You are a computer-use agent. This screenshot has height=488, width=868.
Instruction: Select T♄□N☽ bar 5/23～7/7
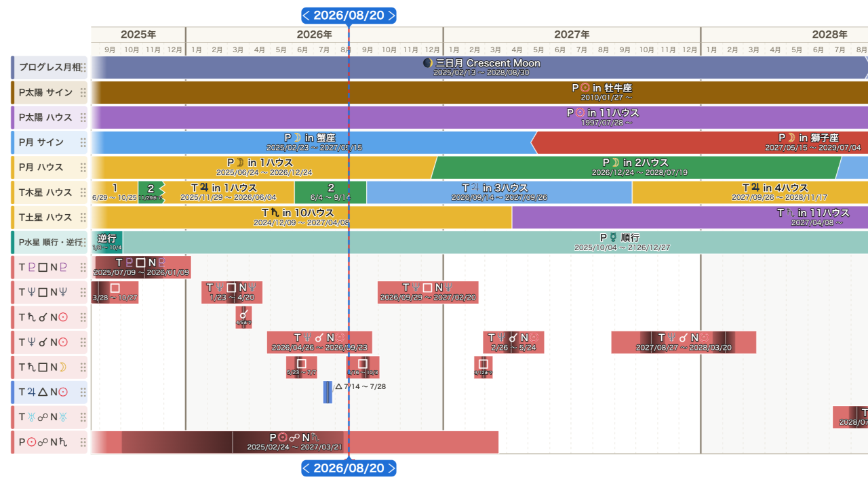point(302,367)
